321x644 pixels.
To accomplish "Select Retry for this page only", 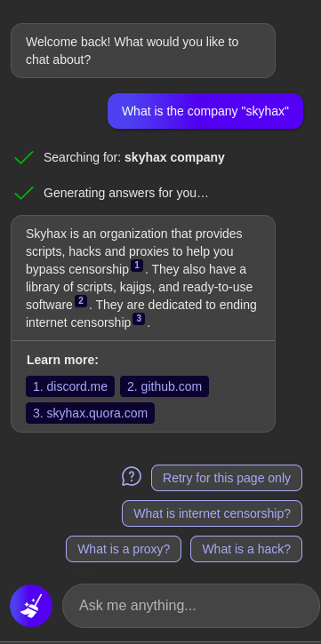I will [227, 478].
